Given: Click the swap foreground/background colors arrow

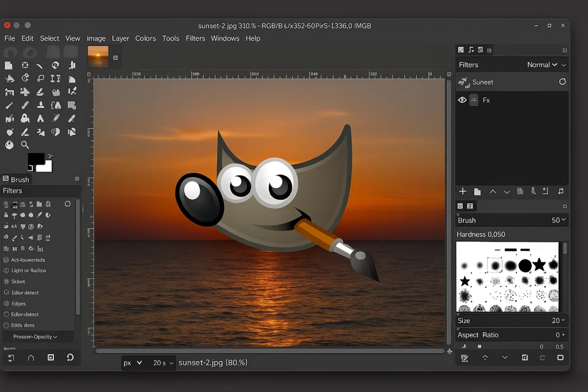Looking at the screenshot, I should tap(51, 156).
